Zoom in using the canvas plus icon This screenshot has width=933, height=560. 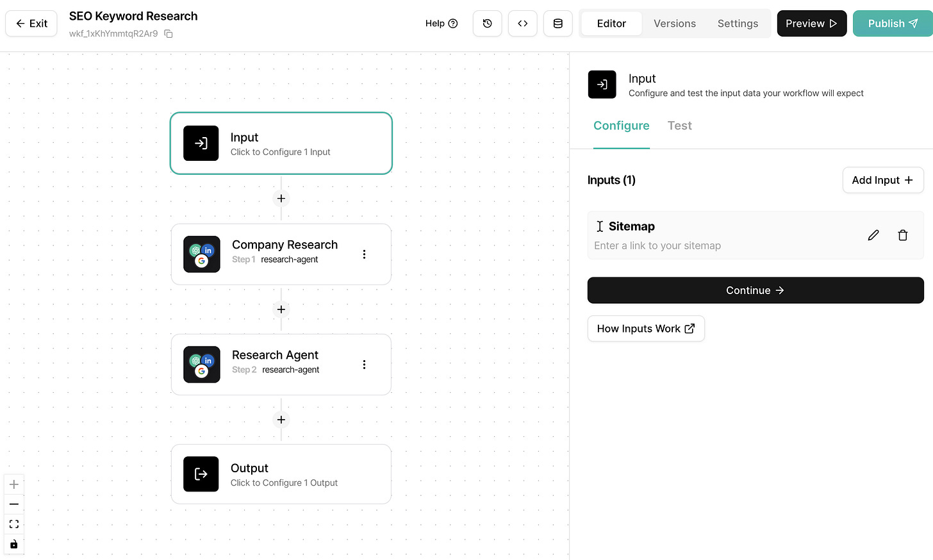pos(14,484)
